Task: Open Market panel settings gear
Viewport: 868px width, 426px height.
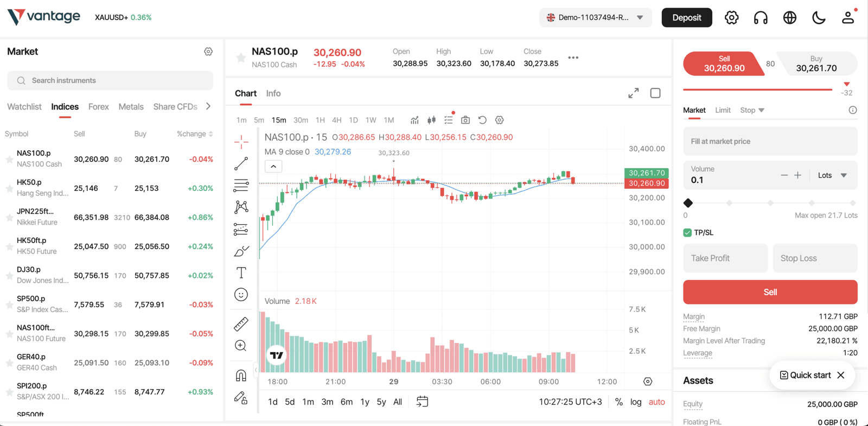Action: pyautogui.click(x=208, y=52)
